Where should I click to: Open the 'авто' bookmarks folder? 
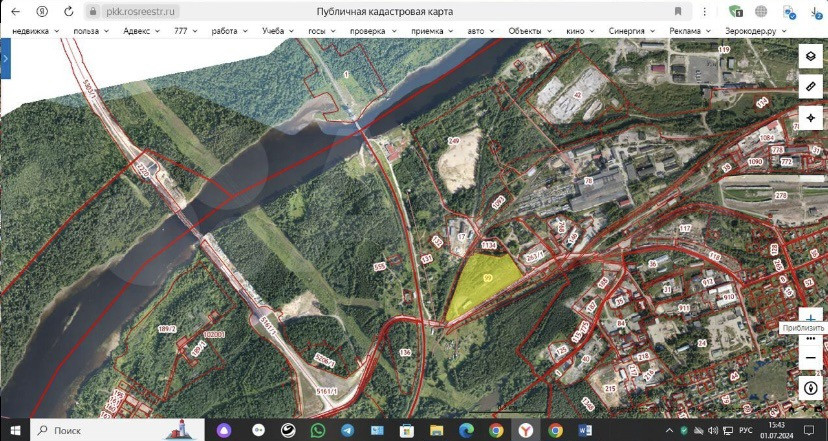[x=481, y=31]
